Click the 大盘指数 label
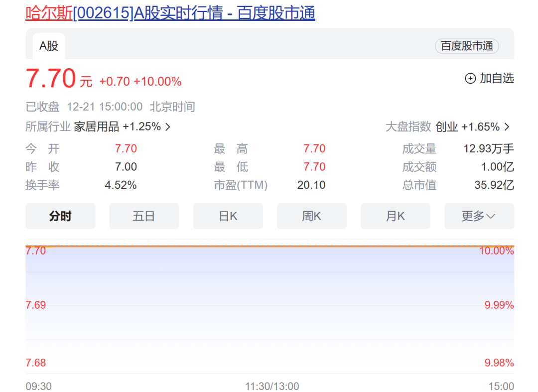 [x=408, y=127]
